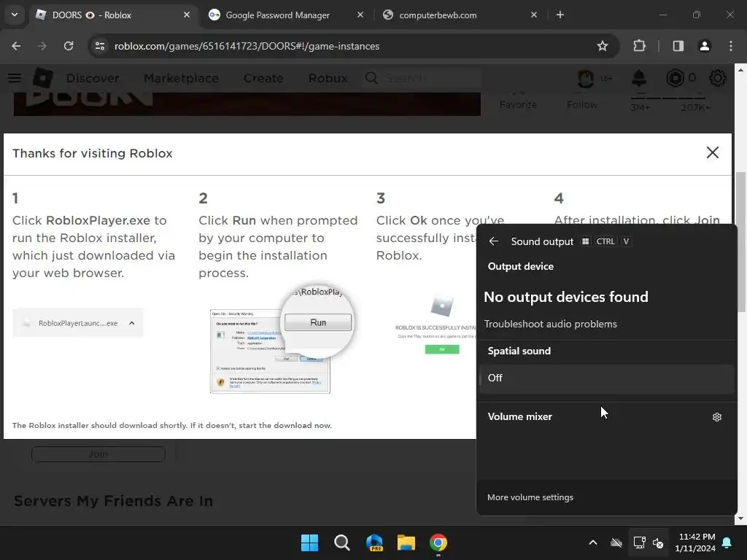This screenshot has height=560, width=747.
Task: Open File Explorer from taskbar
Action: tap(406, 542)
